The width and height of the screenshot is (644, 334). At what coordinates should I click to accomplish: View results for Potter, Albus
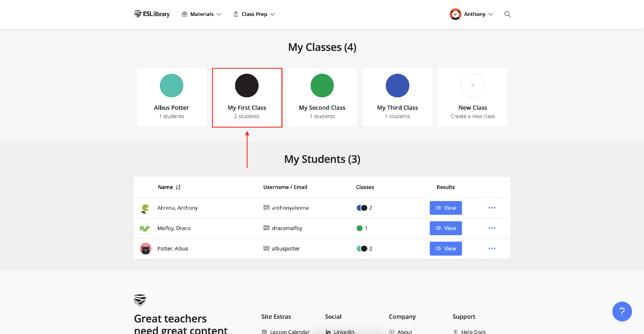tap(445, 249)
